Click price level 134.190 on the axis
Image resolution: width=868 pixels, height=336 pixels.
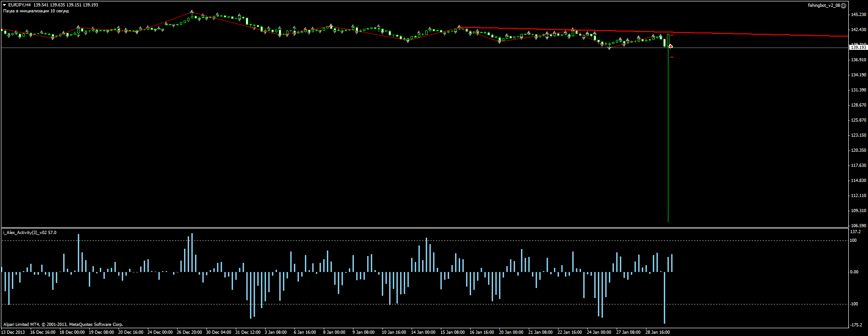click(x=858, y=75)
